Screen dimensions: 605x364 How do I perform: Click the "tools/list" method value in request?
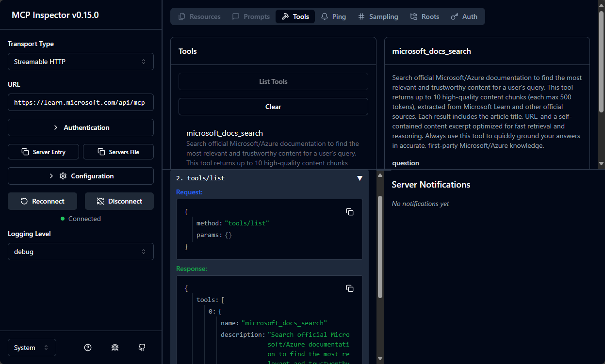[x=247, y=223]
